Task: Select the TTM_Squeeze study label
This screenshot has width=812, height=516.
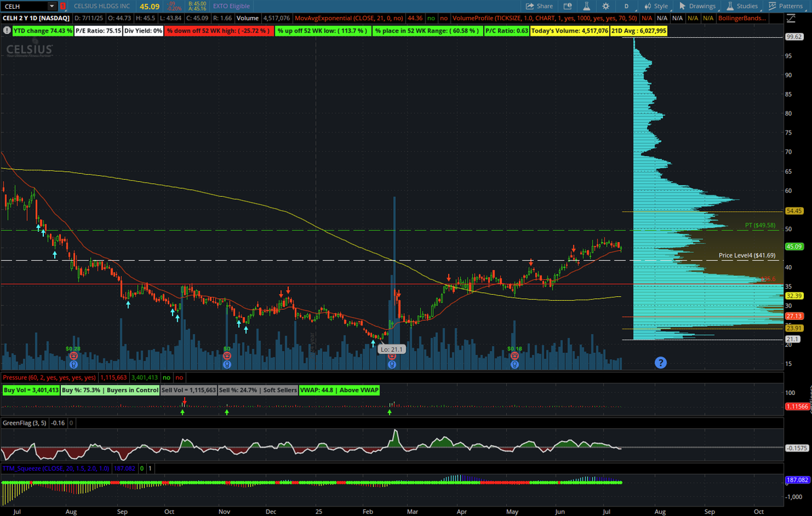Action: [57, 468]
